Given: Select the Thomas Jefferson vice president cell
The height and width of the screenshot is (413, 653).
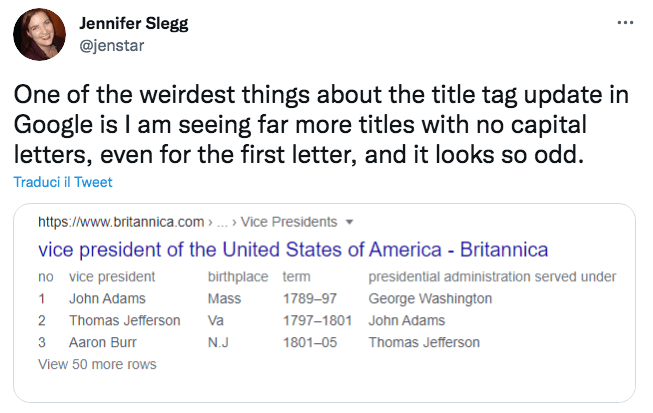Looking at the screenshot, I should click(x=125, y=321).
